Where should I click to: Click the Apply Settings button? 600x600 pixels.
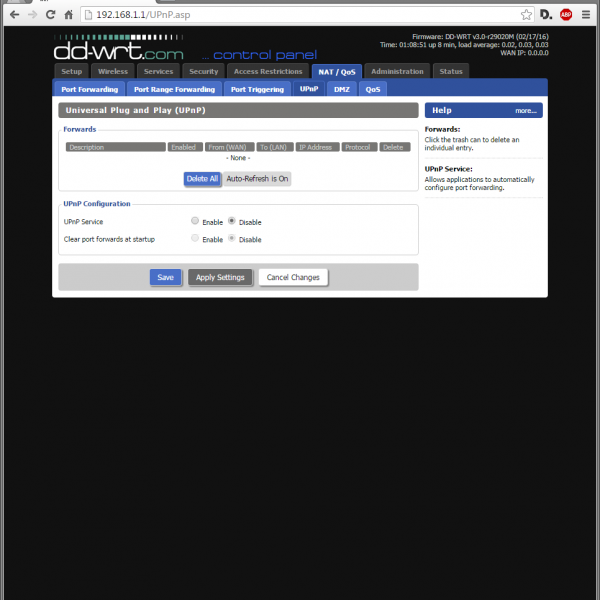220,277
